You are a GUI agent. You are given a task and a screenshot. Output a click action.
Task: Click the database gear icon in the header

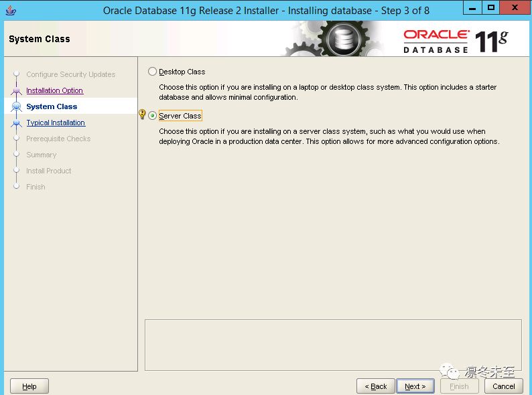343,39
